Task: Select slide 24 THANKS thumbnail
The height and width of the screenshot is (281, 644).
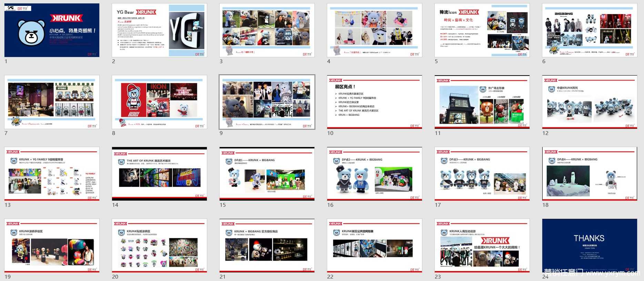Action: tap(590, 246)
